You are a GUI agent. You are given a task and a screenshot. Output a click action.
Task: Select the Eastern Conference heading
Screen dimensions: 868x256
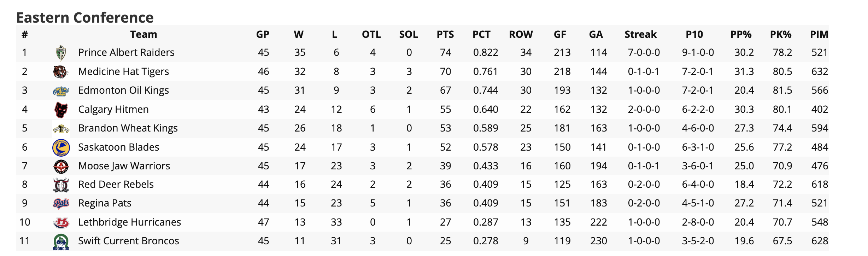[x=85, y=17]
